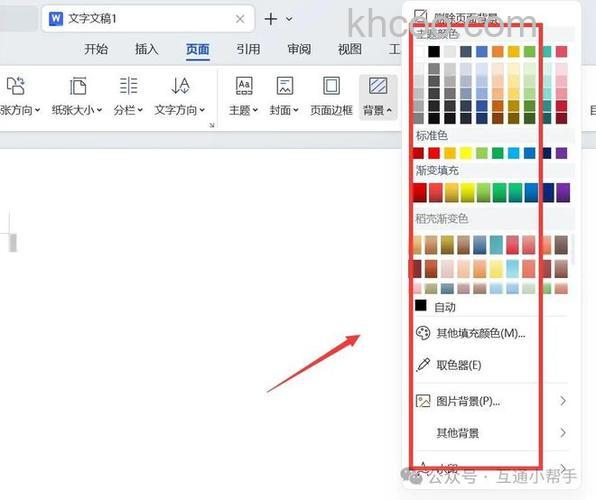The height and width of the screenshot is (500, 596).
Task: Click the picture background icon
Action: (x=423, y=401)
